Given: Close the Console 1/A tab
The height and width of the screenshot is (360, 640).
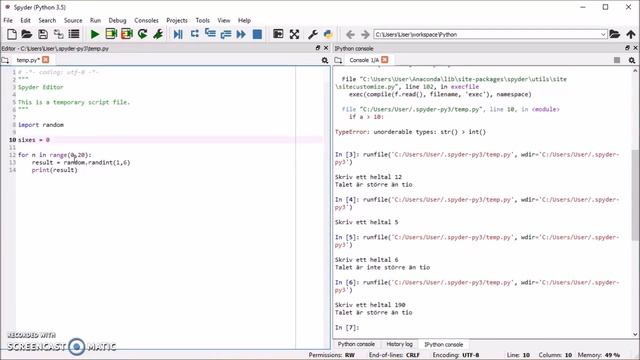Looking at the screenshot, I should [385, 60].
